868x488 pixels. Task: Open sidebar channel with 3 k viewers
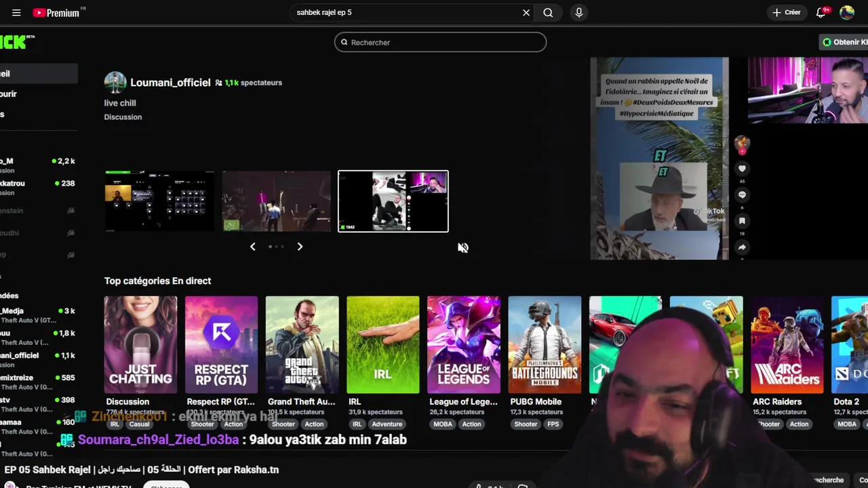point(37,315)
